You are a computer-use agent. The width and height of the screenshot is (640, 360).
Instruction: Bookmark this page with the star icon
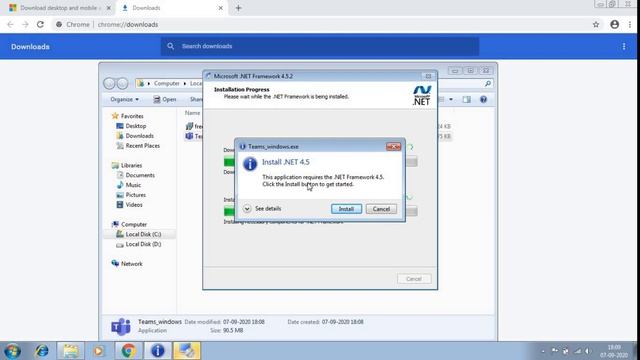(596, 24)
